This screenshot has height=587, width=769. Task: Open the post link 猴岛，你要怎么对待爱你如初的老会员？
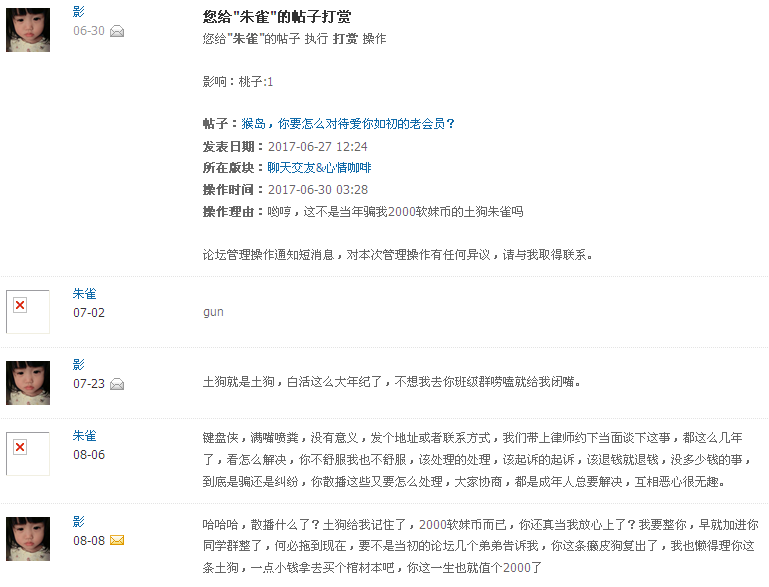click(348, 124)
